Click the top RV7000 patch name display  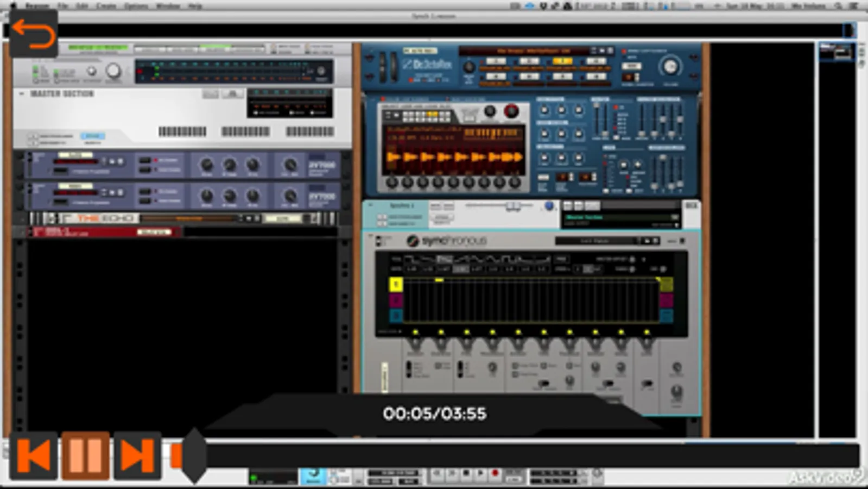pos(77,162)
